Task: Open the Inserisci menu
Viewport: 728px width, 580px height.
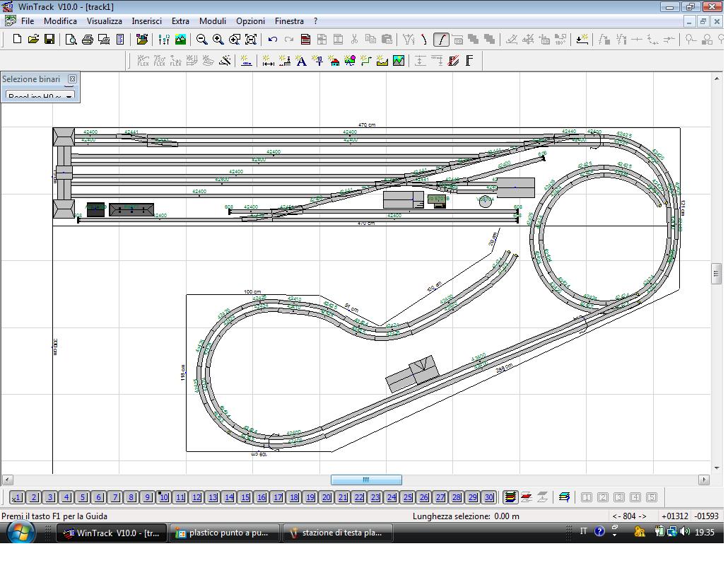Action: click(147, 21)
